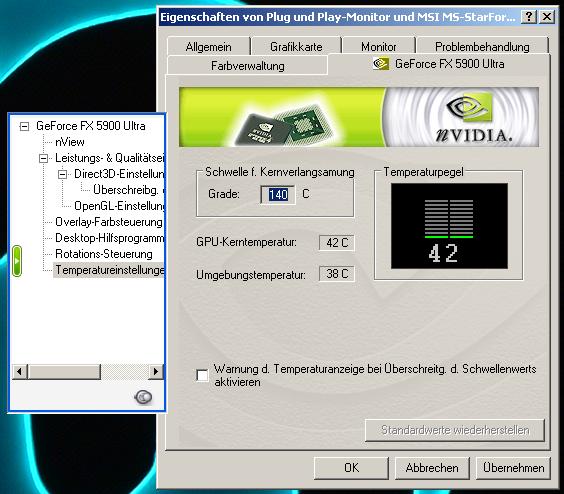Click the tree panel's left scroll arrow
This screenshot has width=564, height=494.
click(20, 372)
